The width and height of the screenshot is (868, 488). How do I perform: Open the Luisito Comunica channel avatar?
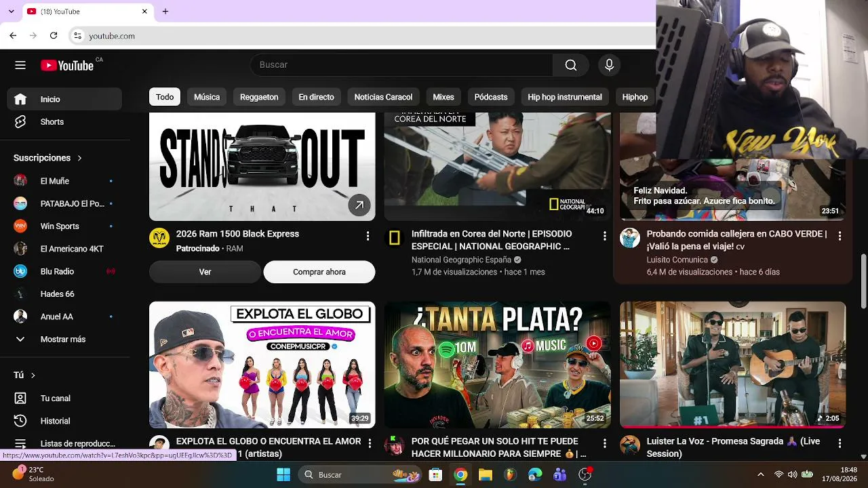coord(630,238)
